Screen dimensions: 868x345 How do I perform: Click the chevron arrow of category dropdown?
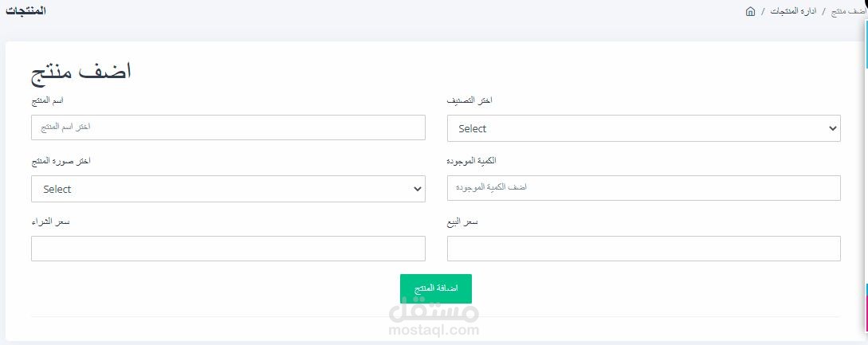(832, 128)
